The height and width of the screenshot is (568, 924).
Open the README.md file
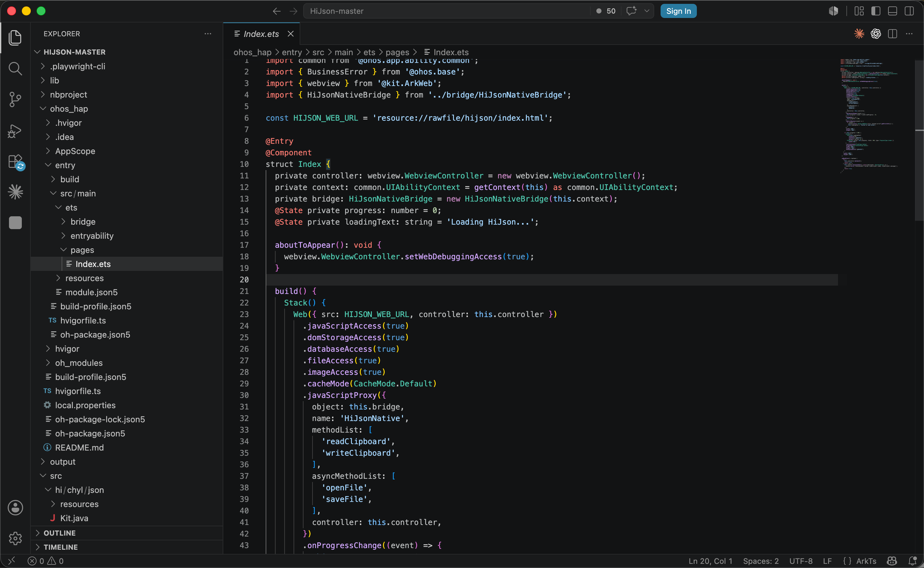pyautogui.click(x=127, y=447)
